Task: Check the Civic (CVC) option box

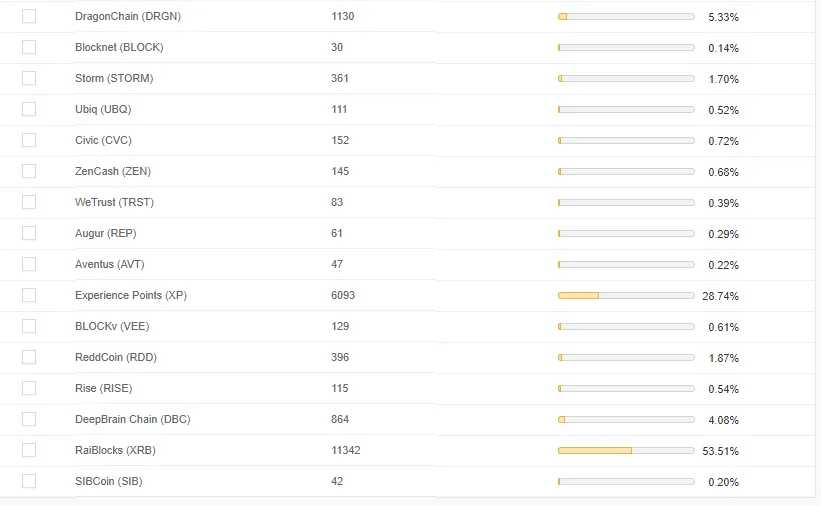Action: [x=28, y=140]
